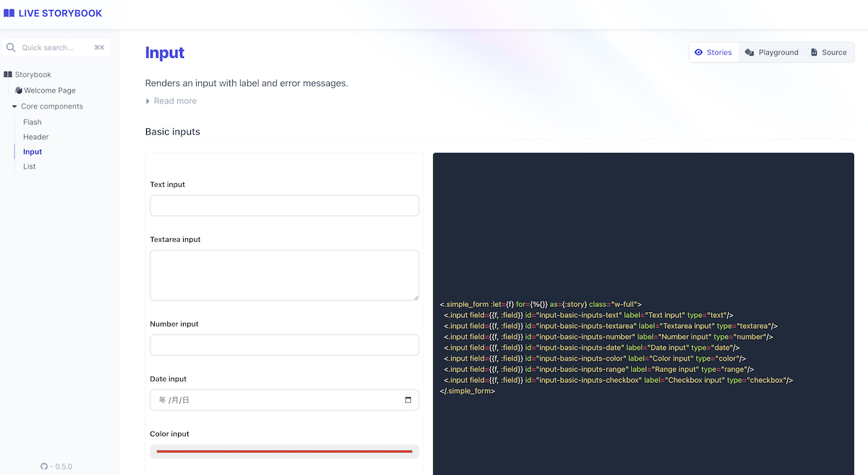Click the input-basic-inputs-textarea code line

(x=610, y=326)
